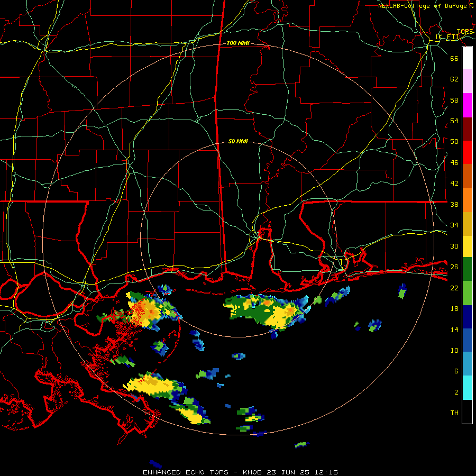Click the Enhanced Echo Tops KMOB title caption
476x476 pixels.
(240, 472)
